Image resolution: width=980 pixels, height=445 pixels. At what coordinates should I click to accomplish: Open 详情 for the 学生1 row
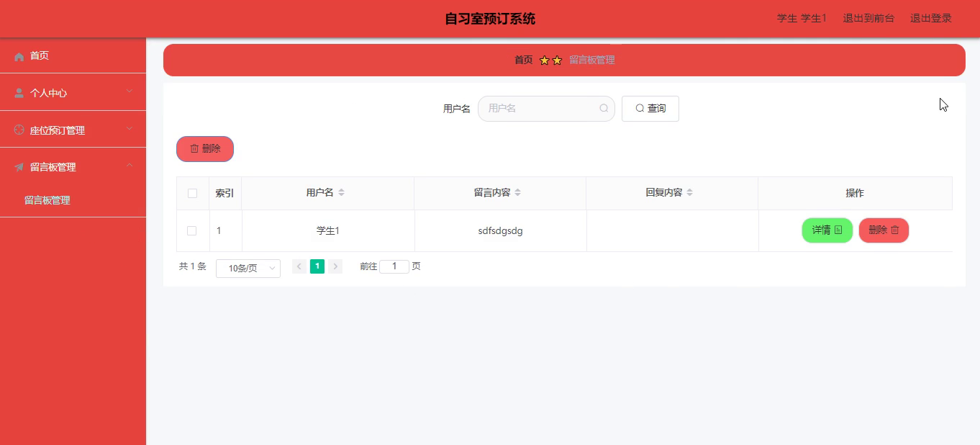[827, 230]
